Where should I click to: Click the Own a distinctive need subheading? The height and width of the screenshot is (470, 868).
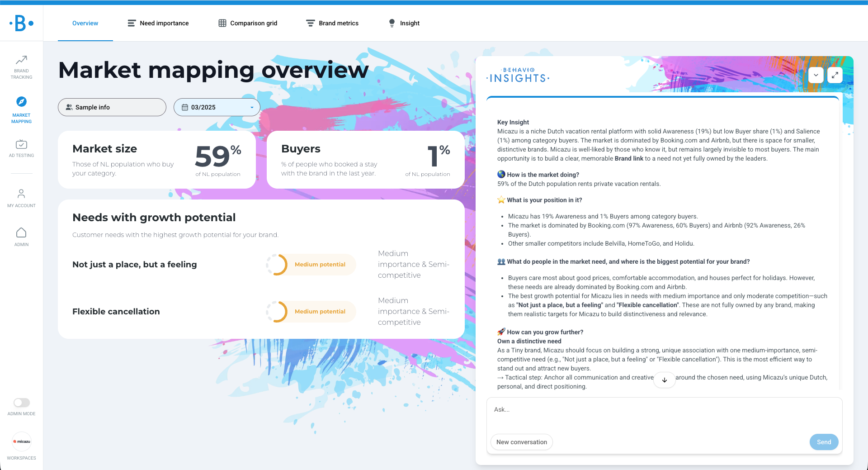tap(529, 341)
